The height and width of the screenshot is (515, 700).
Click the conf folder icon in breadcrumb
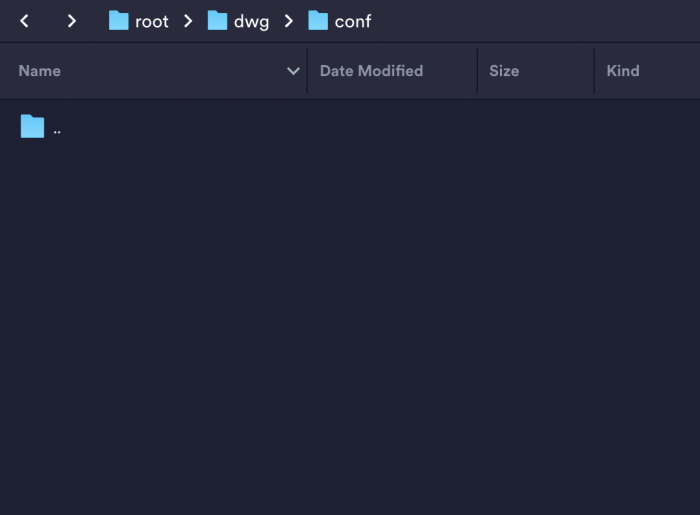pyautogui.click(x=318, y=21)
